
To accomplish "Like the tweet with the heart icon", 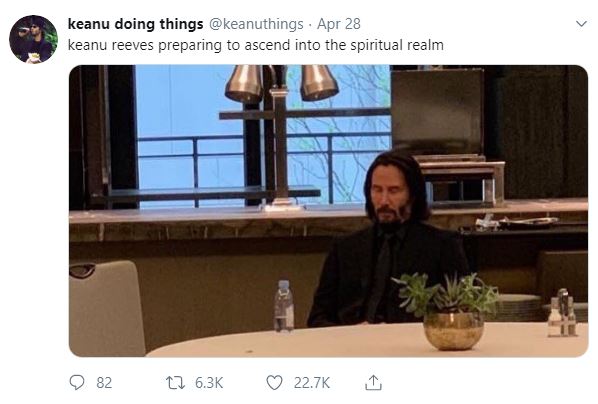I will point(274,383).
